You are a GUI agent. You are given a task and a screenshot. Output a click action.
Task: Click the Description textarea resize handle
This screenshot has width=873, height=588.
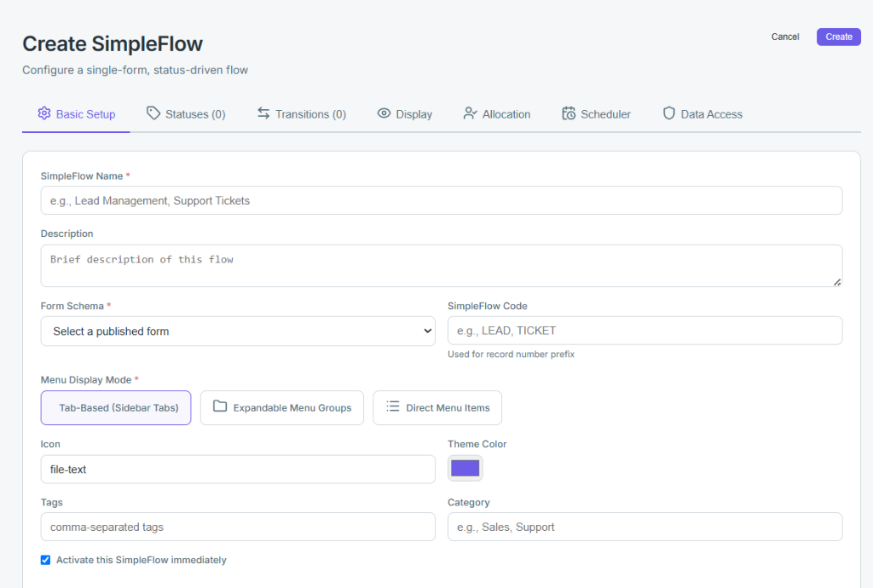click(837, 282)
